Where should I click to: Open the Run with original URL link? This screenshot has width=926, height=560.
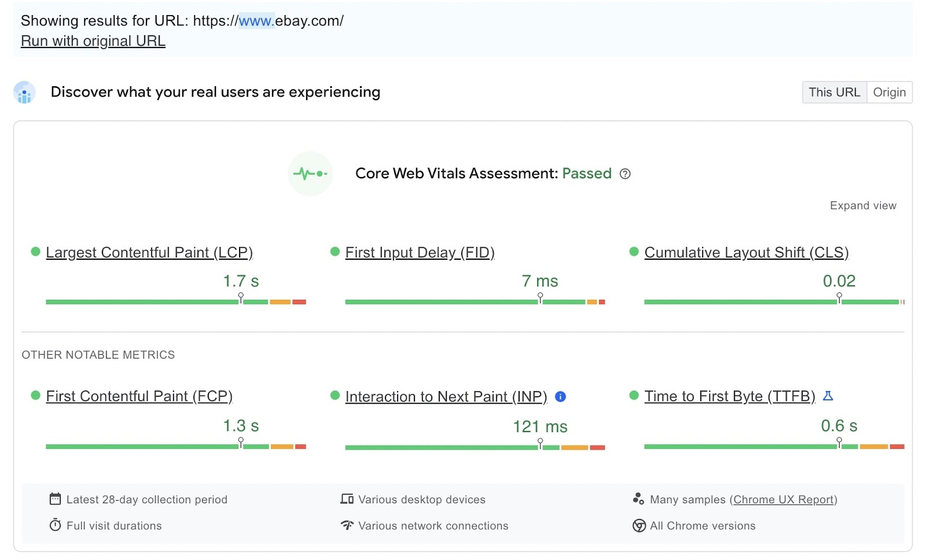[x=93, y=41]
